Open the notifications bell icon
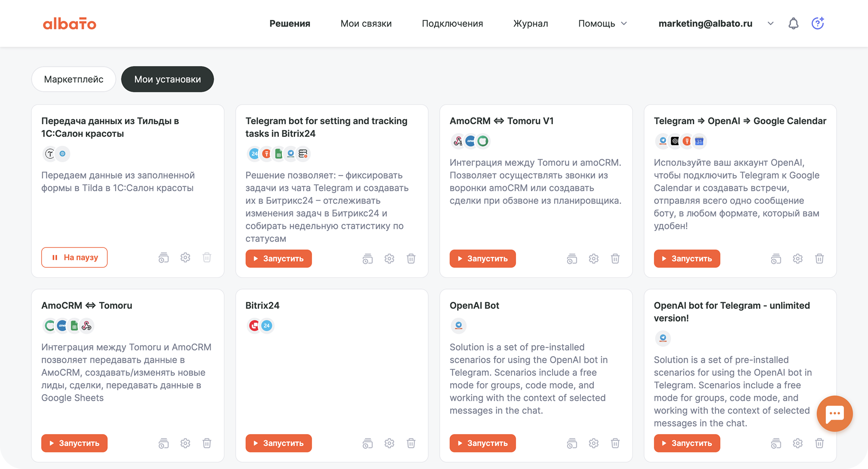868x469 pixels. pyautogui.click(x=793, y=24)
